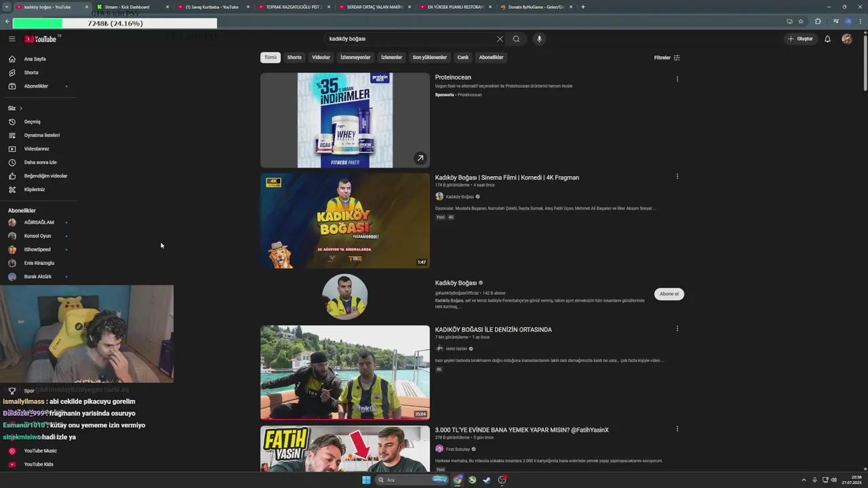Viewport: 868px width, 488px height.
Task: Open the YouTube hamburger guide menu
Action: pos(12,39)
